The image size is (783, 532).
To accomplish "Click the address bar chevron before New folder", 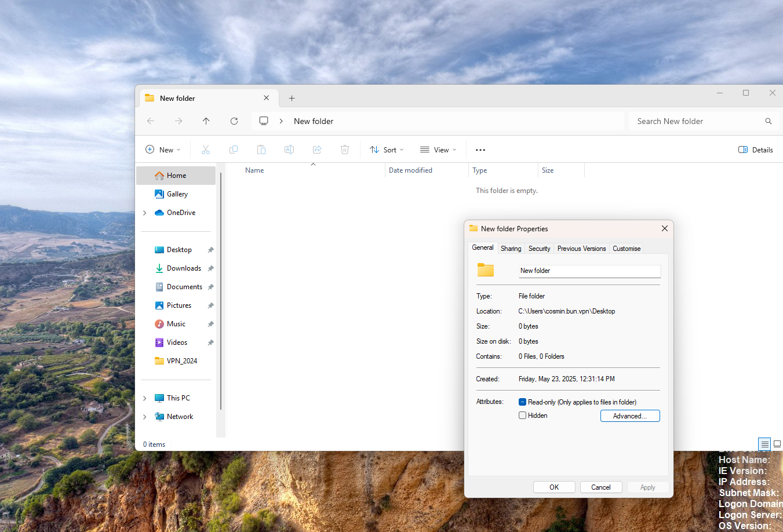I will (281, 121).
